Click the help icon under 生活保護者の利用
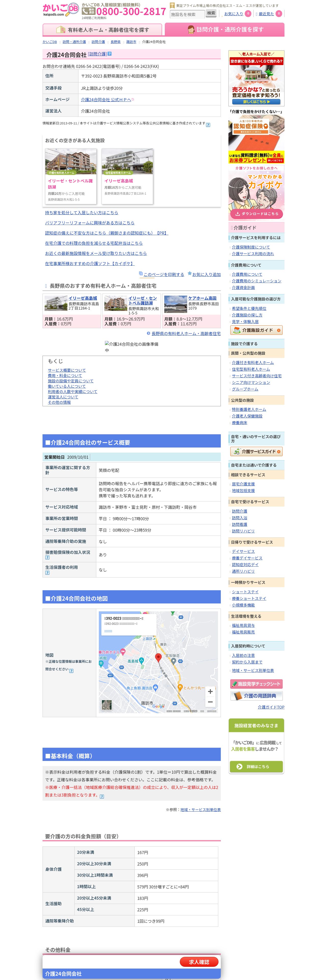327x980 pixels. pos(47,572)
